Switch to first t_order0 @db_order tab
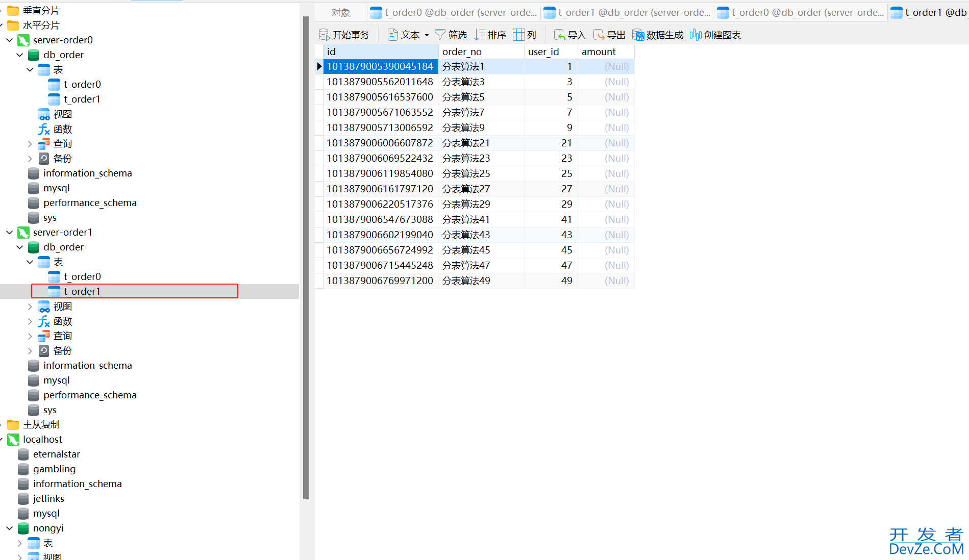The height and width of the screenshot is (560, 969). 454,12
